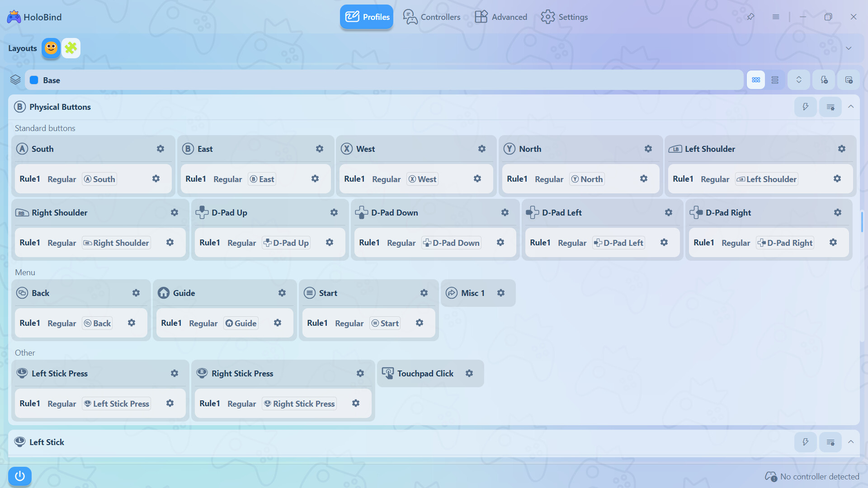Click the controller status icon
The image size is (868, 488).
pos(771,476)
